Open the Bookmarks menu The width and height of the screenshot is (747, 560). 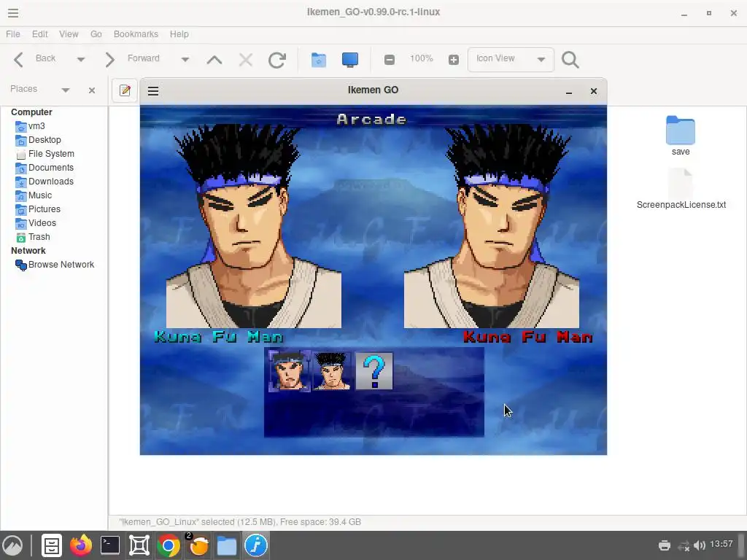[136, 34]
